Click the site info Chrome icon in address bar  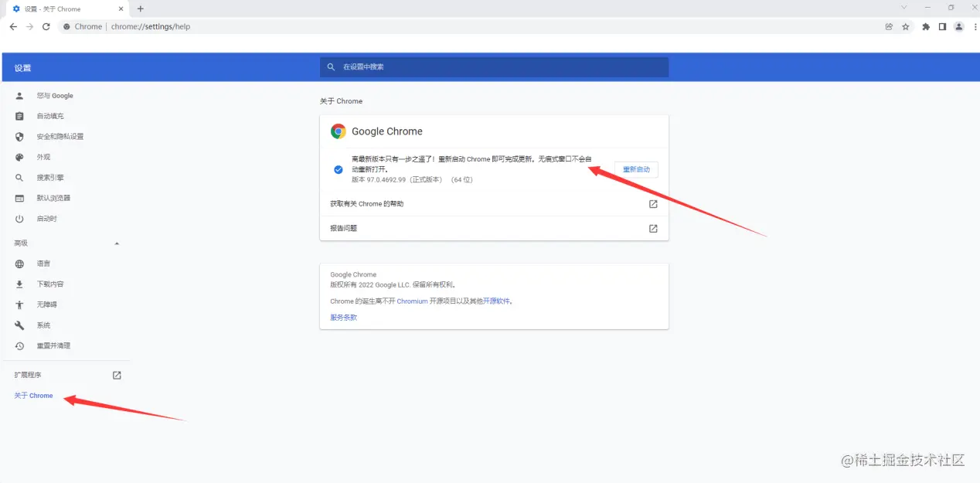coord(66,26)
